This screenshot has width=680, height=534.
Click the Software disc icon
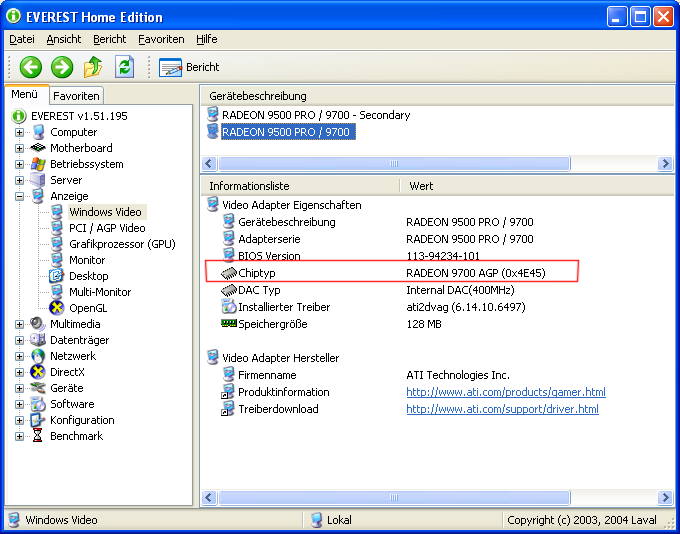(38, 404)
